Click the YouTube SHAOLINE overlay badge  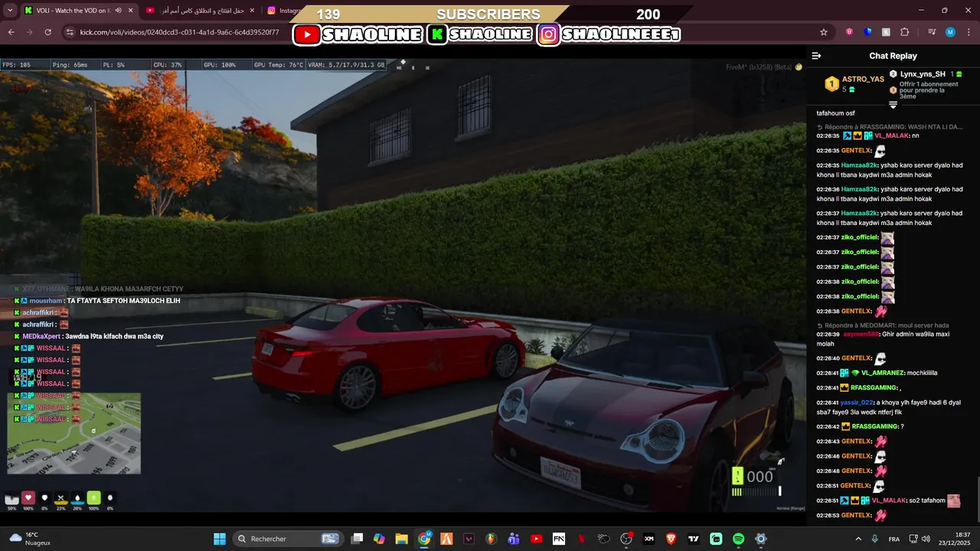pos(358,34)
